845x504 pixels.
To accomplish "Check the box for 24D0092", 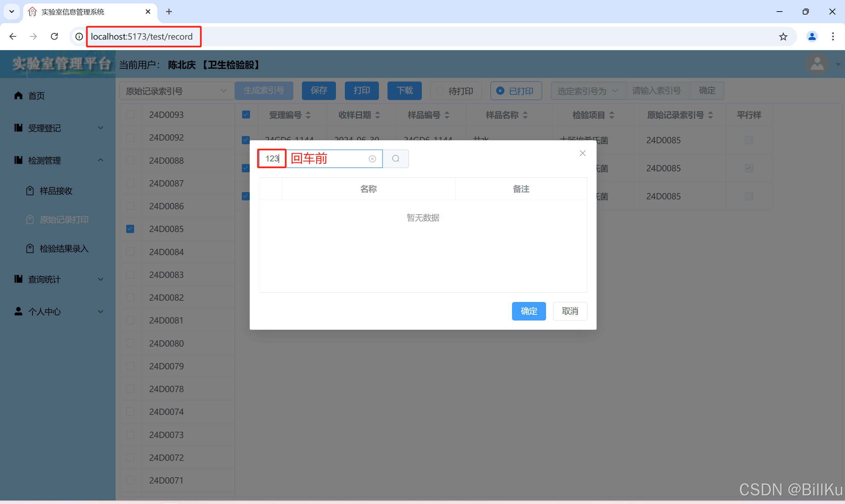I will pyautogui.click(x=130, y=137).
